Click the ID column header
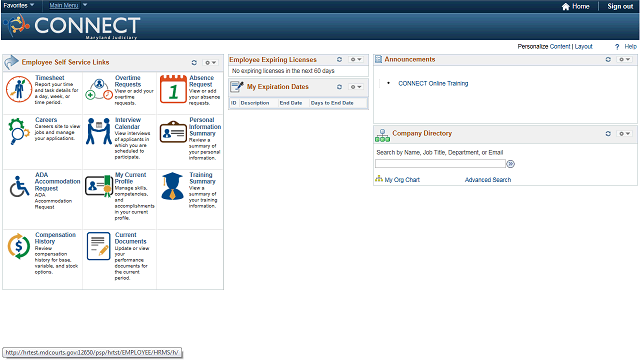Screen dimensions: 640x360 pos(234,103)
